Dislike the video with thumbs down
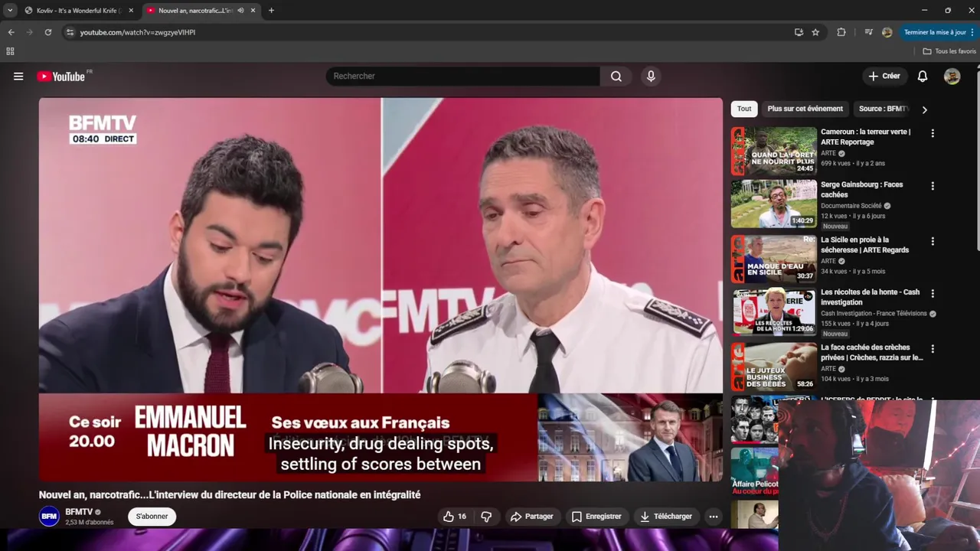 pos(486,517)
